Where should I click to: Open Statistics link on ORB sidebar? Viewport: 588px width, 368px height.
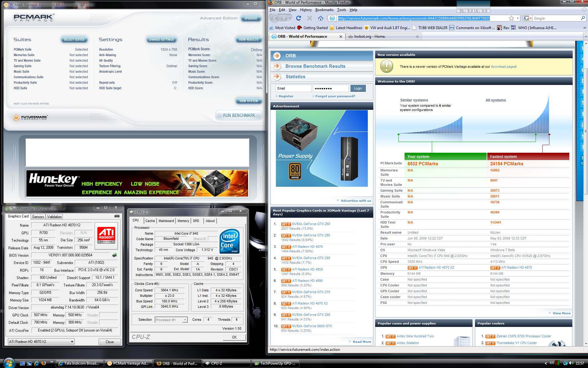[x=295, y=77]
